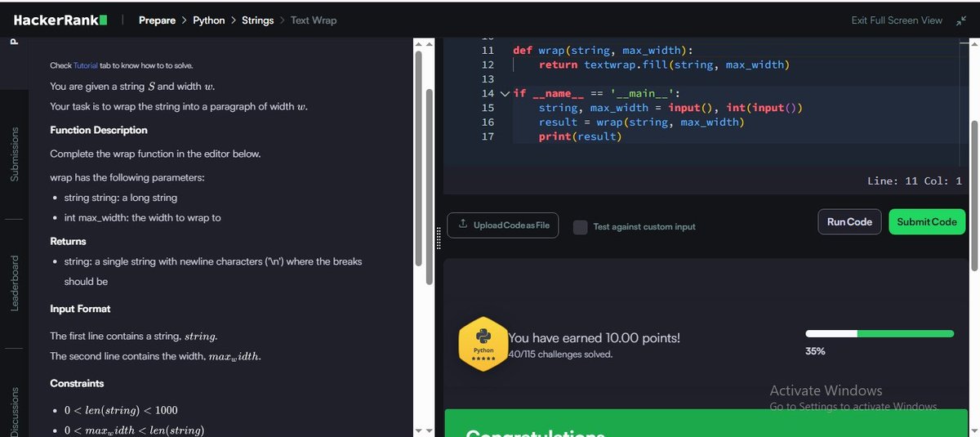Click line number 16 in the gutter
Screen dimensions: 980x437
(488, 122)
